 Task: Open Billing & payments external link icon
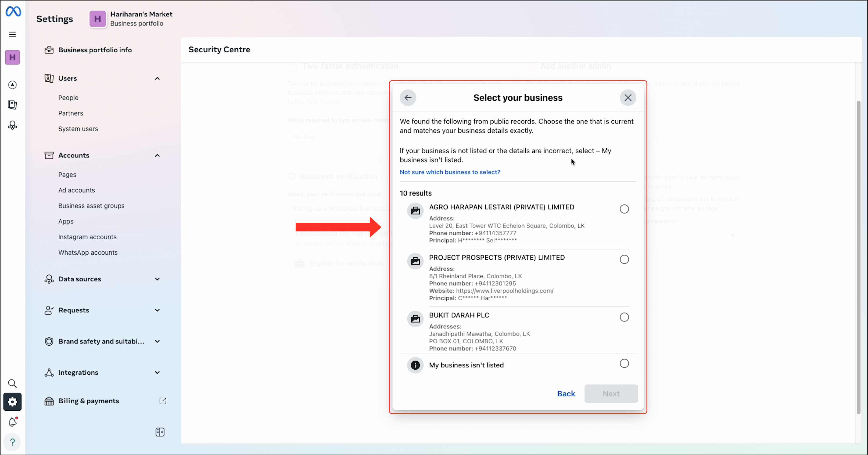pos(163,401)
